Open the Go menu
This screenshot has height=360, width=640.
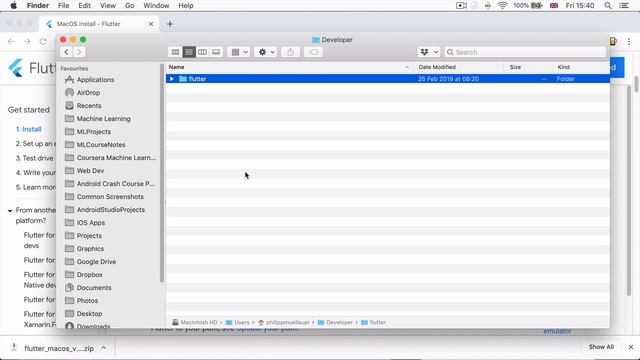[x=129, y=6]
